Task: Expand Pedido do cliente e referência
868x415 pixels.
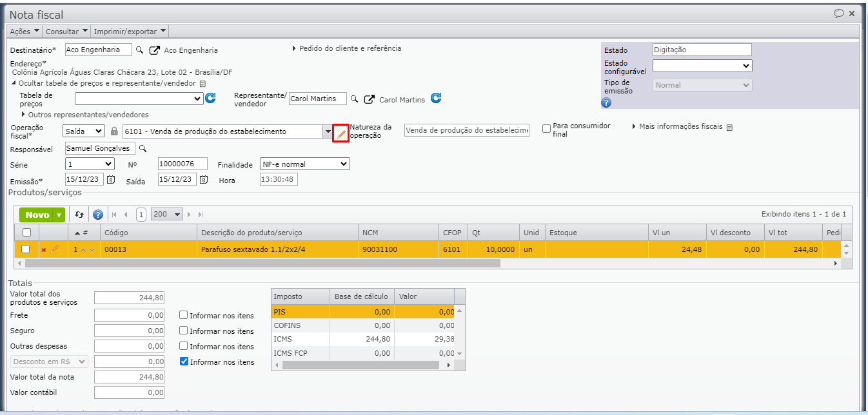Action: (347, 48)
